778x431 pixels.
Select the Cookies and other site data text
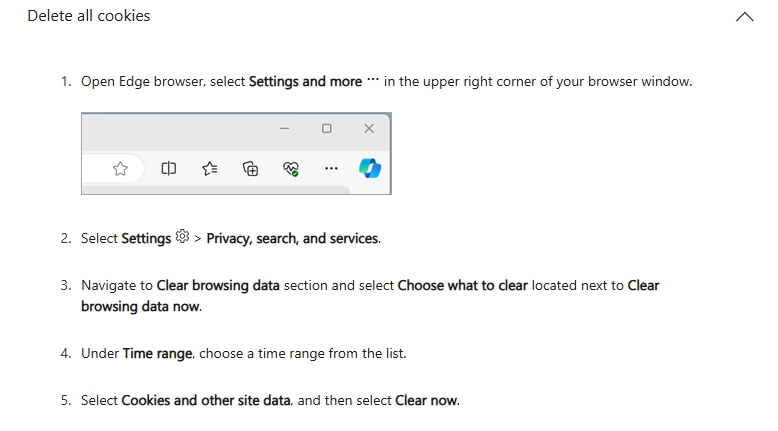205,400
